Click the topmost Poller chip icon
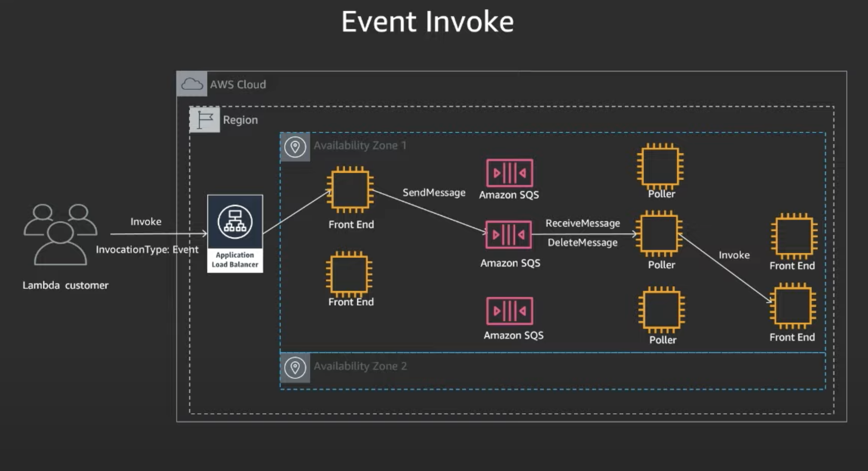This screenshot has width=868, height=471. tap(660, 167)
